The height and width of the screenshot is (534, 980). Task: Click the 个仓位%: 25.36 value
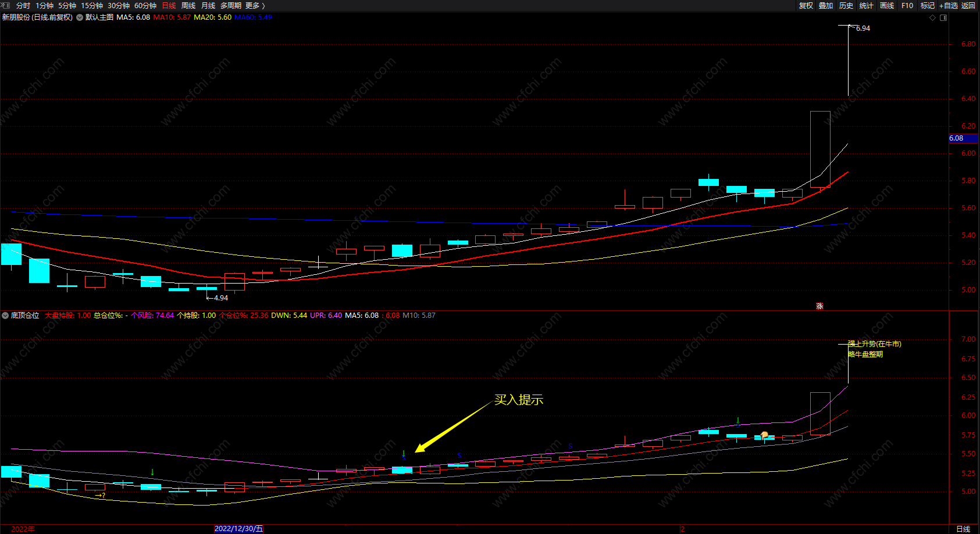coord(244,316)
